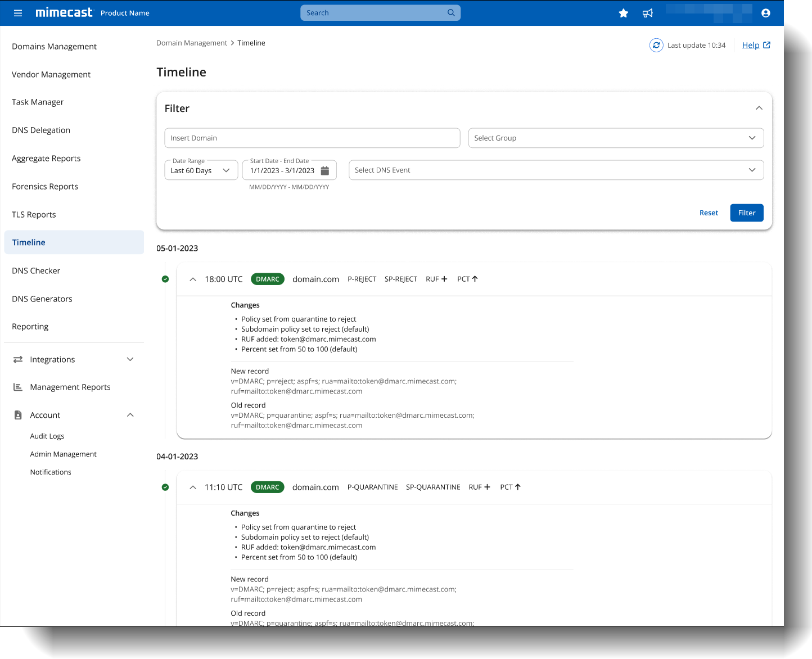Image resolution: width=812 pixels, height=659 pixels.
Task: Open the Date Range dropdown
Action: (x=201, y=170)
